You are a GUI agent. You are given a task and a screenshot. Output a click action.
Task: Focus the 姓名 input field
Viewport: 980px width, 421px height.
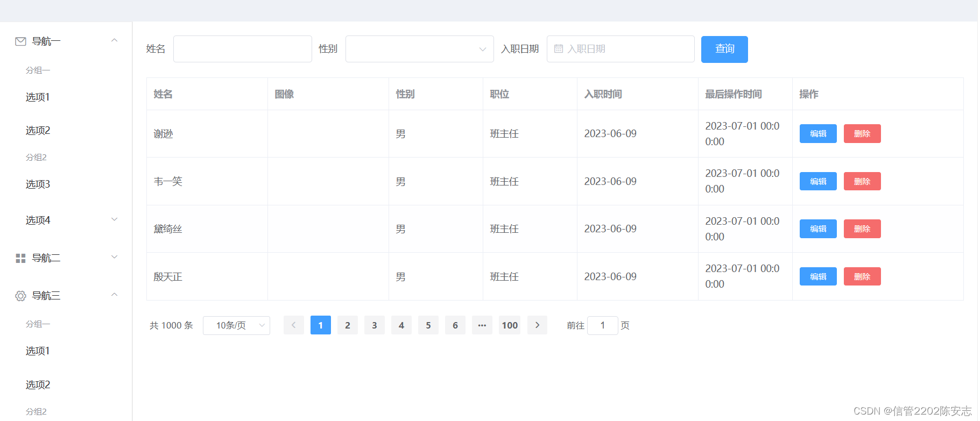[x=243, y=49]
